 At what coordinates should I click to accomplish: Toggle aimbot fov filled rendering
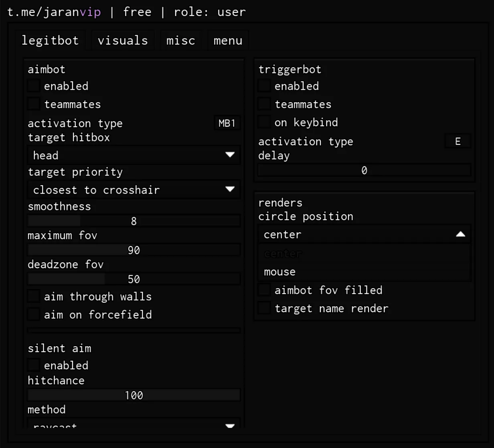(x=264, y=289)
